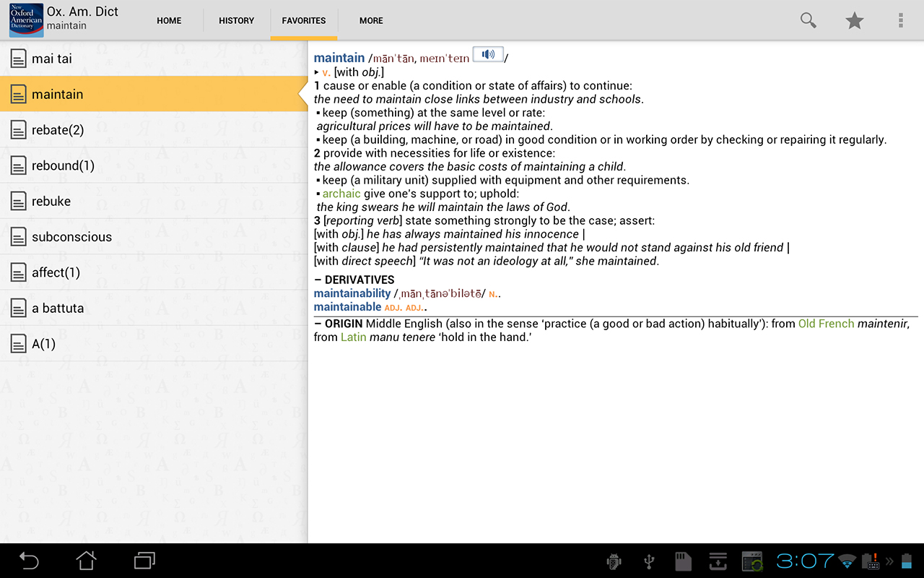Screen dimensions: 924x578
Task: Open the overflow menu with three dots
Action: click(900, 20)
